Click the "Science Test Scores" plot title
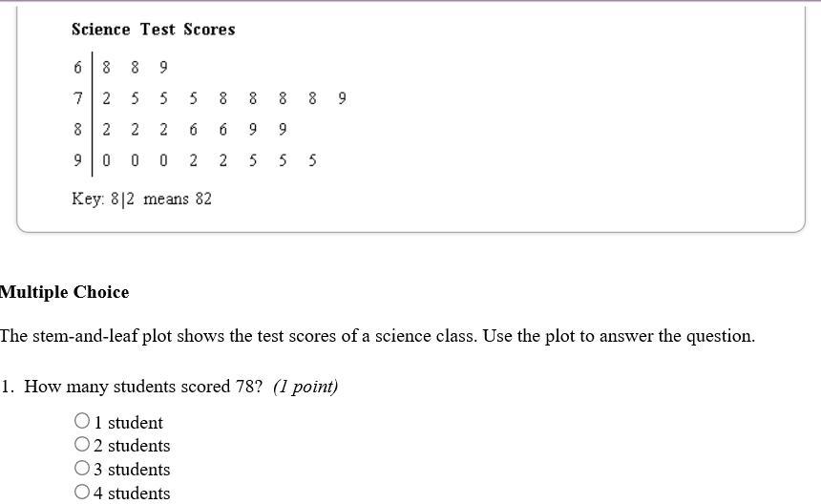This screenshot has height=504, width=821. coord(154,30)
